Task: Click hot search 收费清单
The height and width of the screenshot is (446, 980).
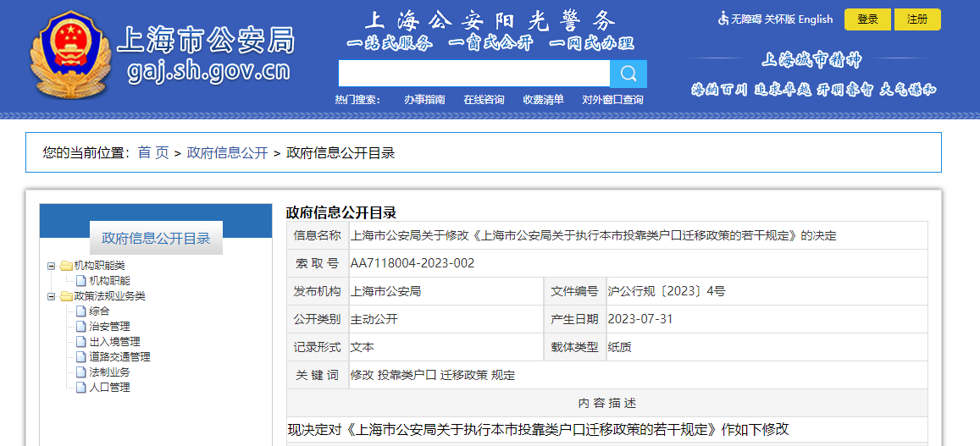Action: (x=543, y=99)
